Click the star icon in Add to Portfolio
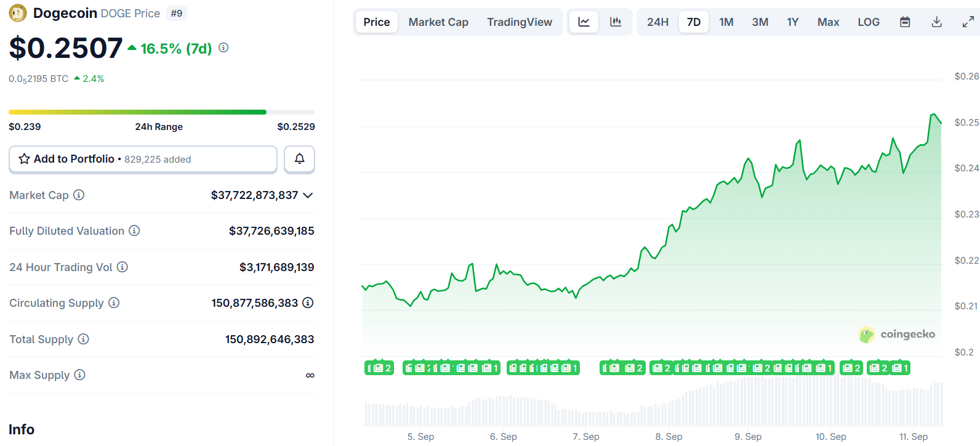This screenshot has height=446, width=980. click(x=24, y=159)
